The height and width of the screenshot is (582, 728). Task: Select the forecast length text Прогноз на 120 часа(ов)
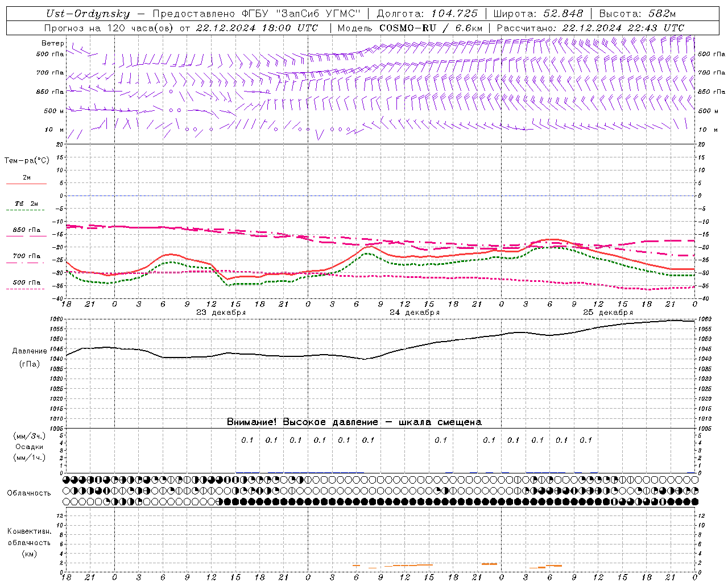pos(109,28)
